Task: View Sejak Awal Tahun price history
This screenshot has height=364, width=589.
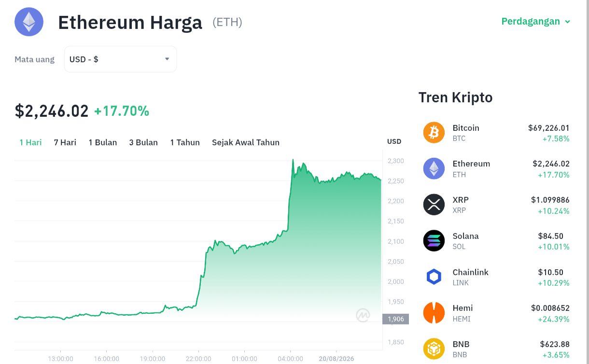Action: (x=246, y=142)
